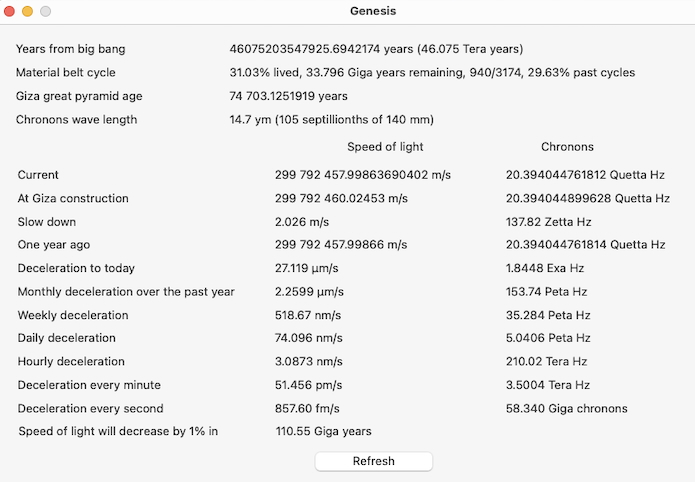The width and height of the screenshot is (695, 482).
Task: Click the Hourly deceleration value 3.0873 nm/s
Action: tap(309, 362)
